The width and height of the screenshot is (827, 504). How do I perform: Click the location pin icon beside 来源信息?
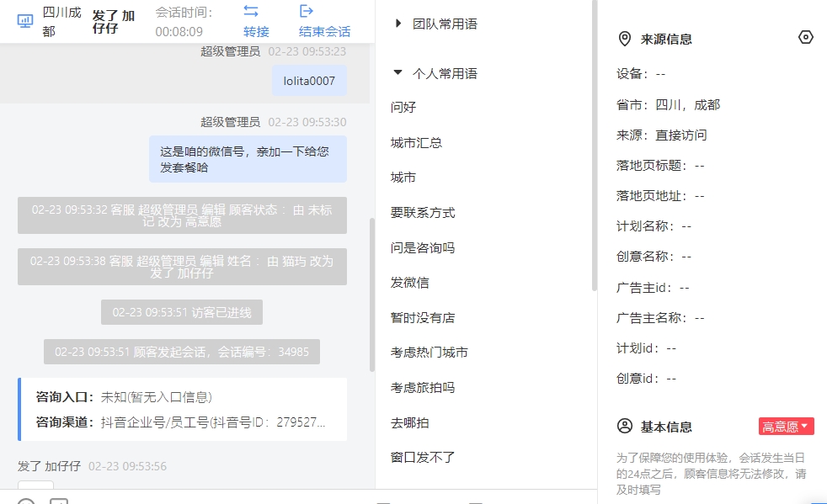[625, 39]
